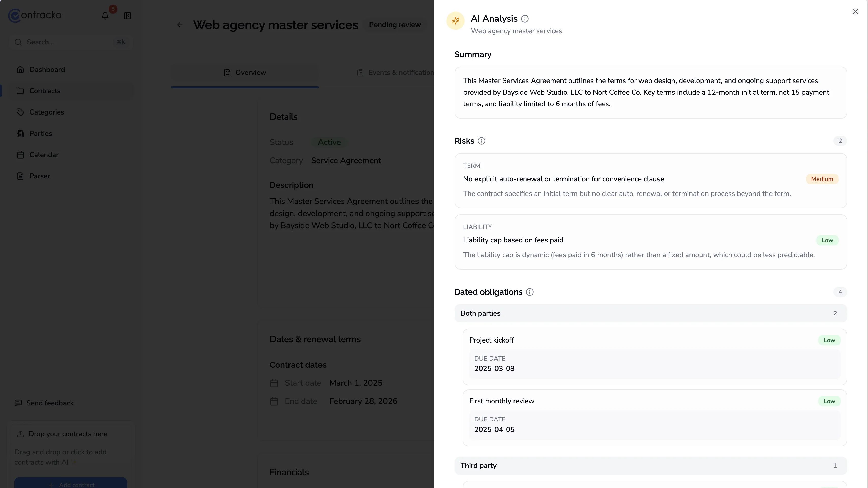Click the Low badge on Project kickoff
The width and height of the screenshot is (868, 488).
pyautogui.click(x=829, y=340)
